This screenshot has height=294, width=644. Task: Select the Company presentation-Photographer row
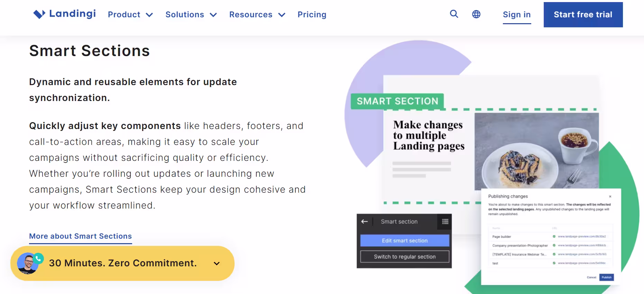tap(550, 246)
